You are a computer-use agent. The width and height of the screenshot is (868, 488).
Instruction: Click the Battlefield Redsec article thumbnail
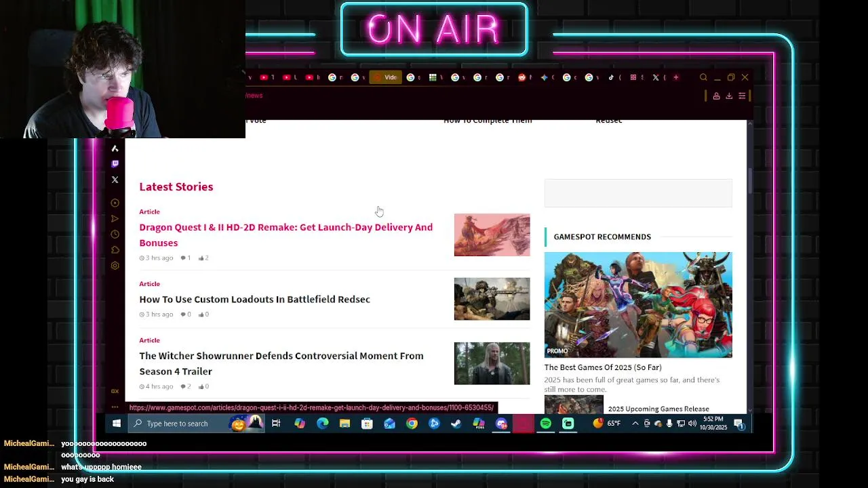(x=492, y=299)
